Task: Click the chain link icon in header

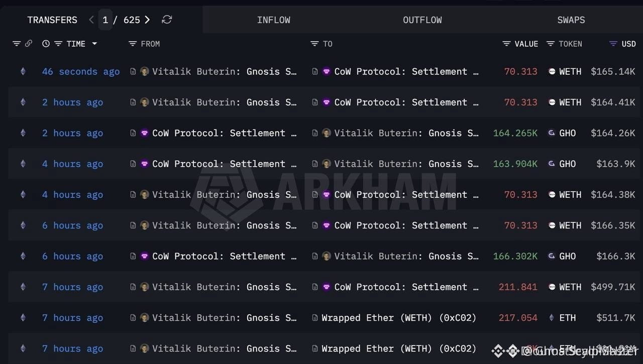Action: coord(29,44)
